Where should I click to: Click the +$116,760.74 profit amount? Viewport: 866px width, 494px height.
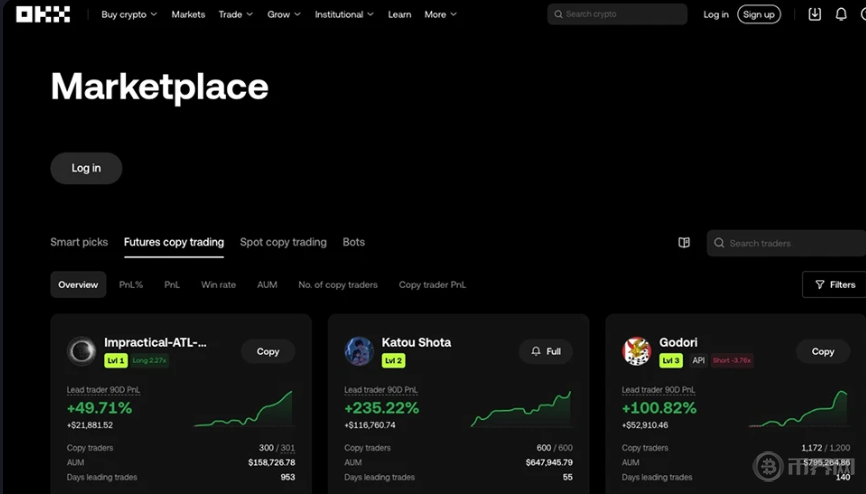pyautogui.click(x=370, y=425)
